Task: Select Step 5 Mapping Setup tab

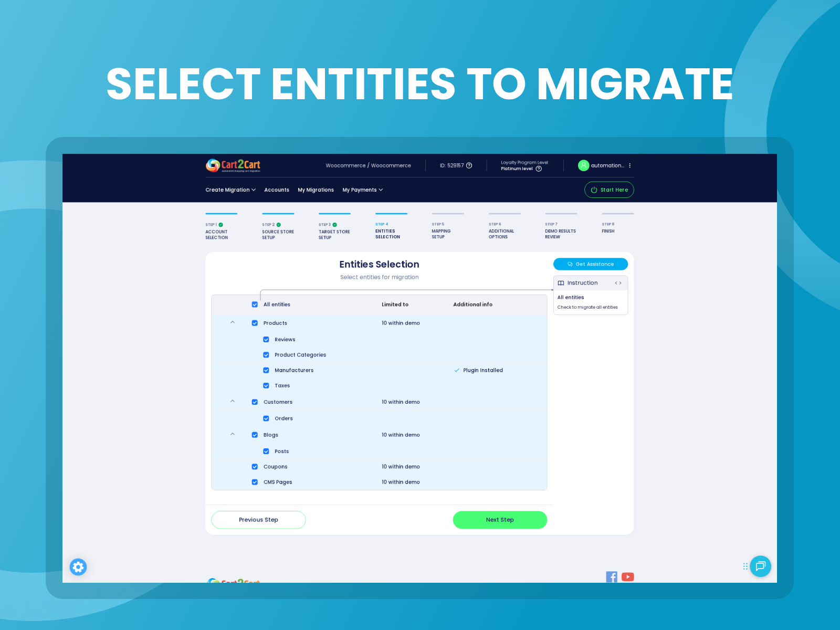Action: click(x=448, y=227)
